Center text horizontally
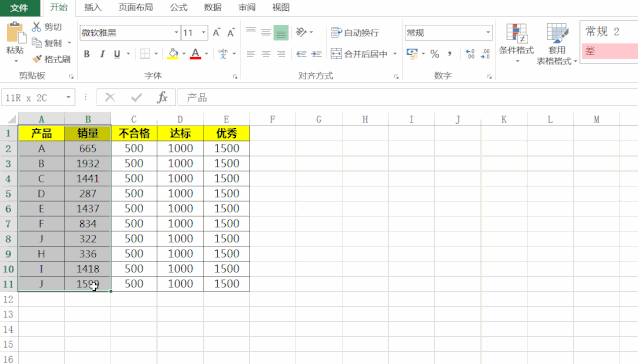The height and width of the screenshot is (364, 638). pyautogui.click(x=266, y=54)
